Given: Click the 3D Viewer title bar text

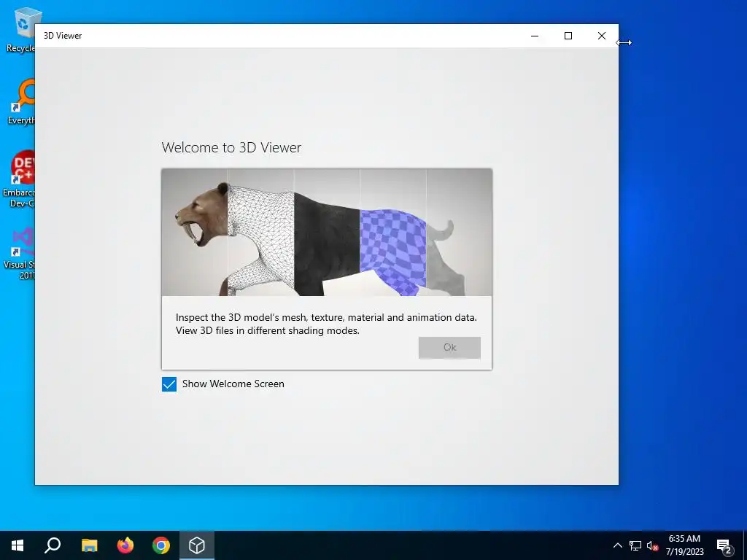Looking at the screenshot, I should [x=63, y=36].
